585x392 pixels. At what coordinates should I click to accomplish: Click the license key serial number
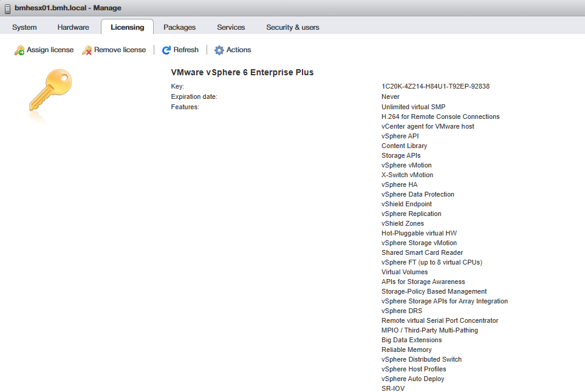pos(435,86)
